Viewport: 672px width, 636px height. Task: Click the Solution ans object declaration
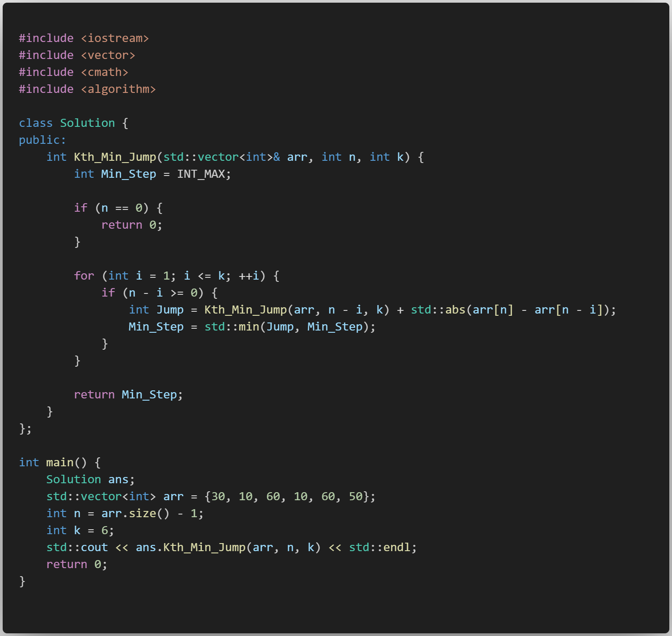tap(89, 479)
